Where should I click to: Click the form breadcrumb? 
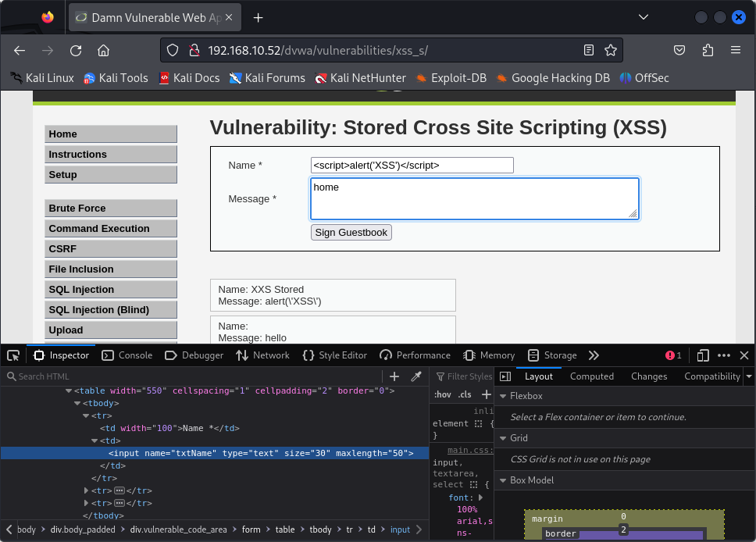pos(251,530)
